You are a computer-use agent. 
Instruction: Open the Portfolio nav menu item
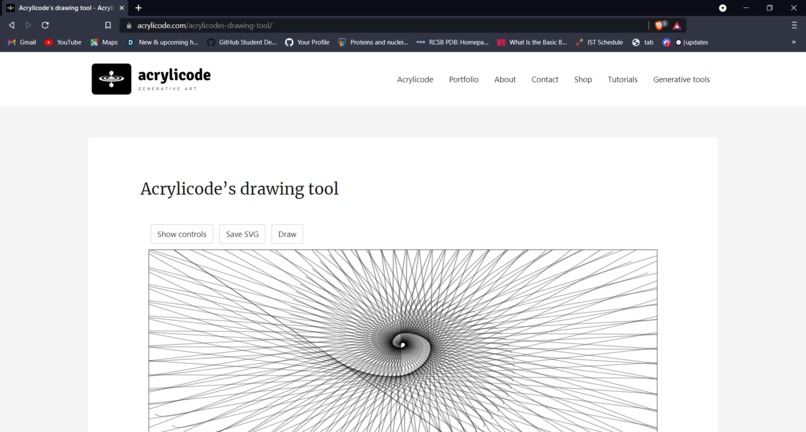coord(464,79)
